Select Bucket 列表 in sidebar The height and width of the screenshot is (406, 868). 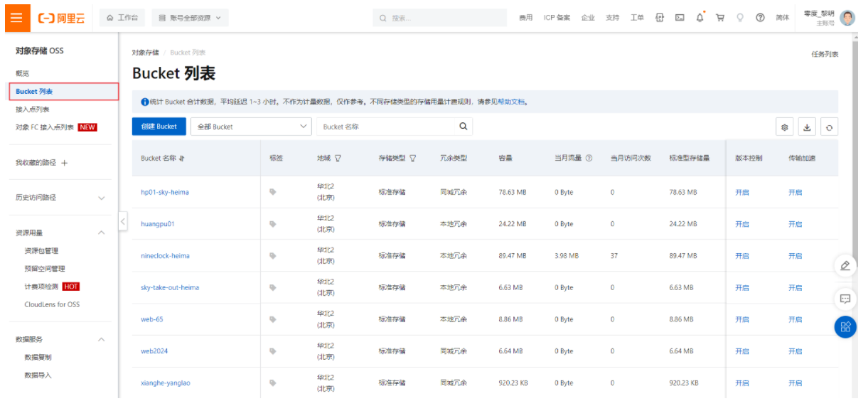63,92
